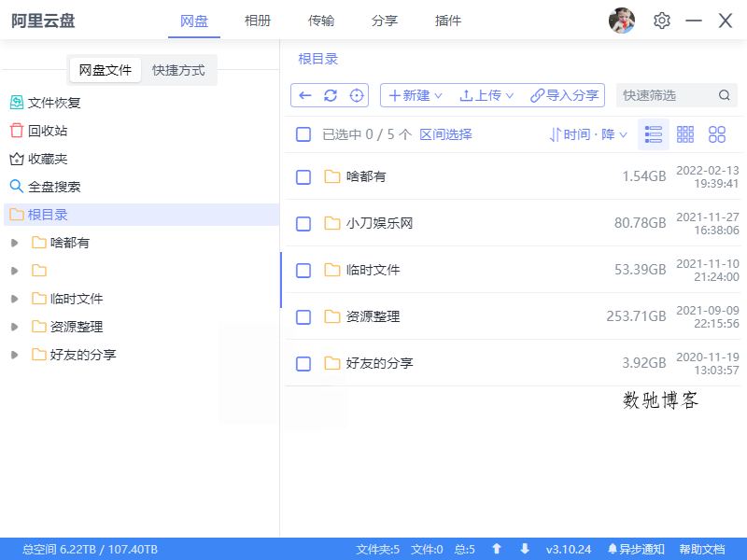Check the box for 临时文件 folder
This screenshot has width=747, height=560.
[303, 271]
